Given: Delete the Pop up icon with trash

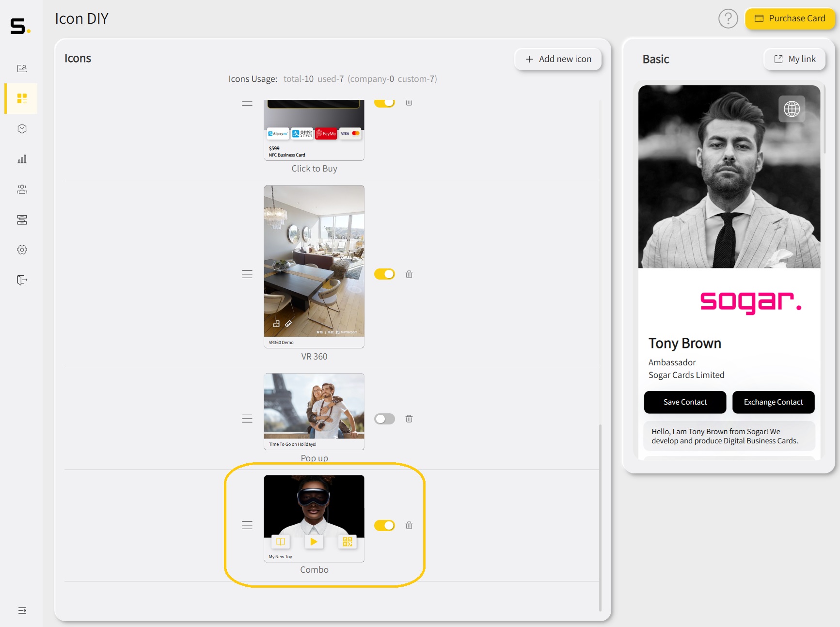Looking at the screenshot, I should tap(409, 419).
